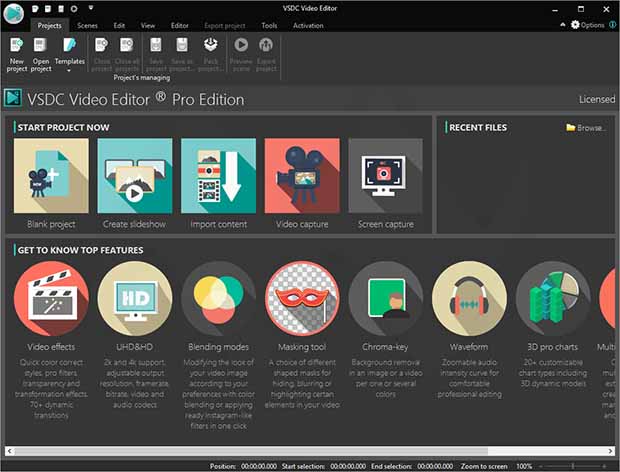Click the "Video effects" caption text
Screen dimensions: 620x472
pos(51,347)
